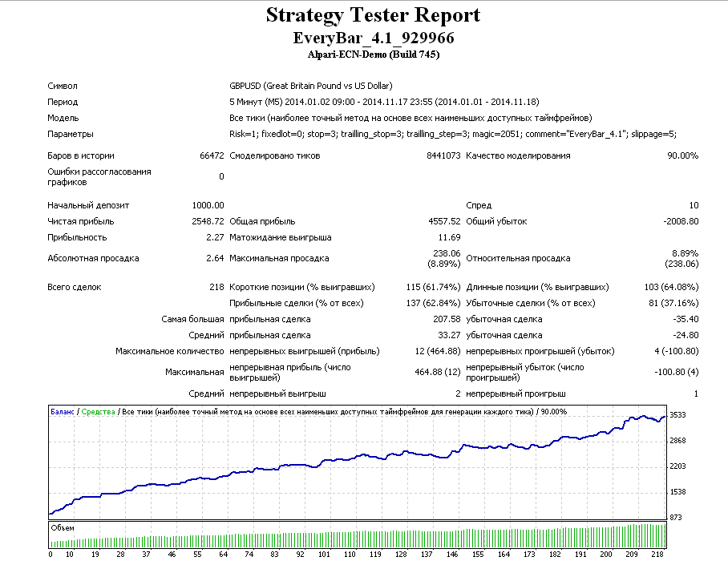728x565 pixels.
Task: Click the "Всего сделок" label
Action: pyautogui.click(x=75, y=288)
